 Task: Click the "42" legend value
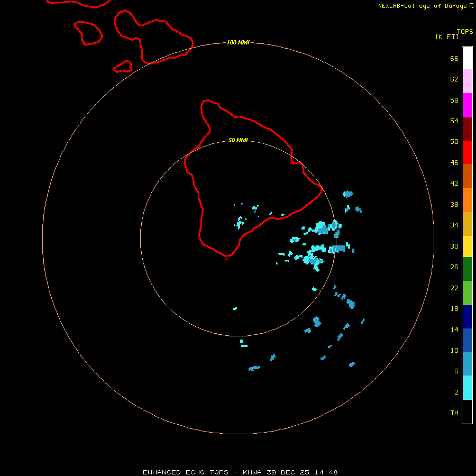(x=454, y=183)
